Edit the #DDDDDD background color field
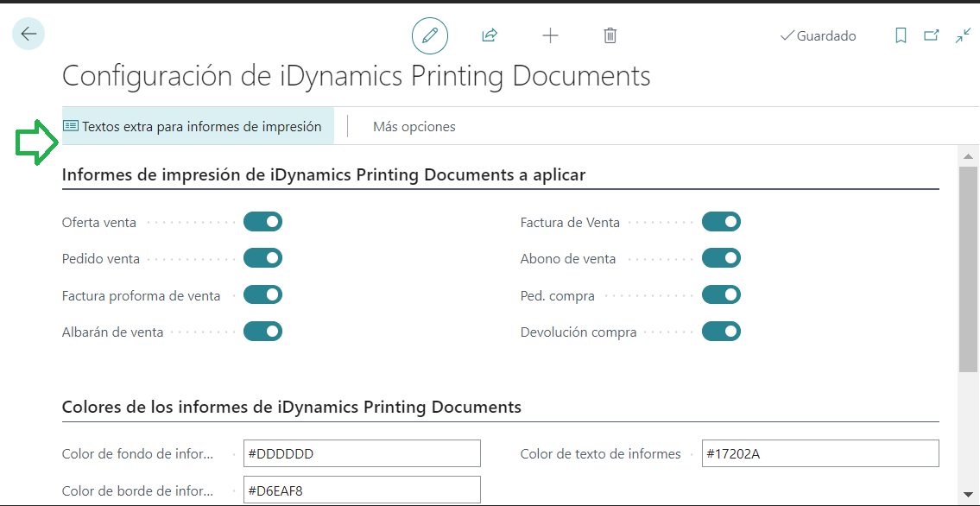Screen dimensions: 980x506 362,453
